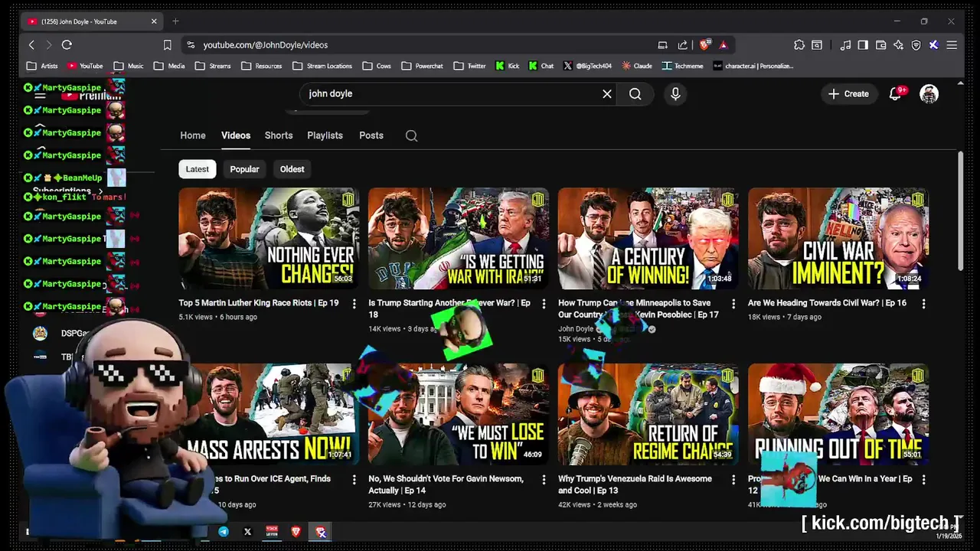Open Streams bookmark folder
Image resolution: width=980 pixels, height=551 pixels.
tap(213, 66)
